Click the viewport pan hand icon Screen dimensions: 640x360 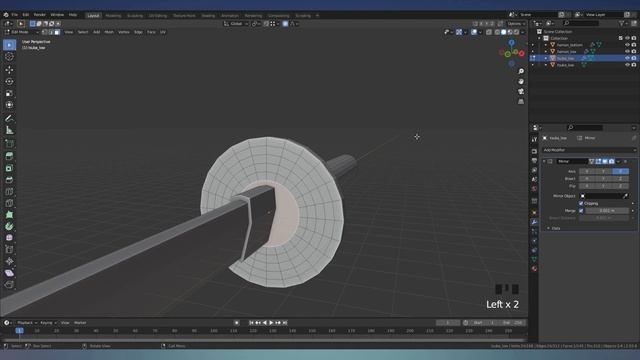pos(521,82)
